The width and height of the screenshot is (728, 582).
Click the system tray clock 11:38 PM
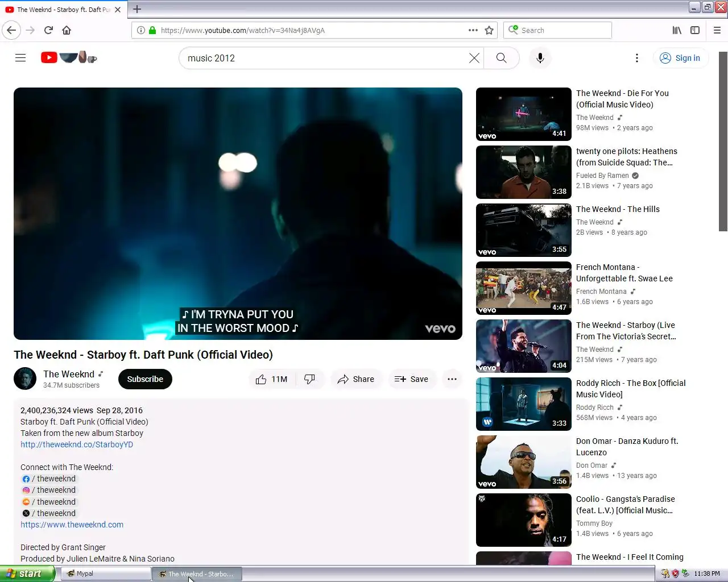pos(707,574)
